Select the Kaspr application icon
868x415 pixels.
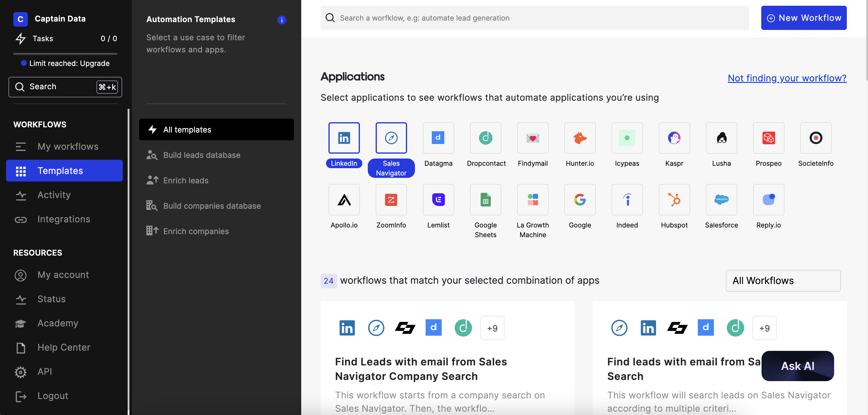(x=674, y=138)
